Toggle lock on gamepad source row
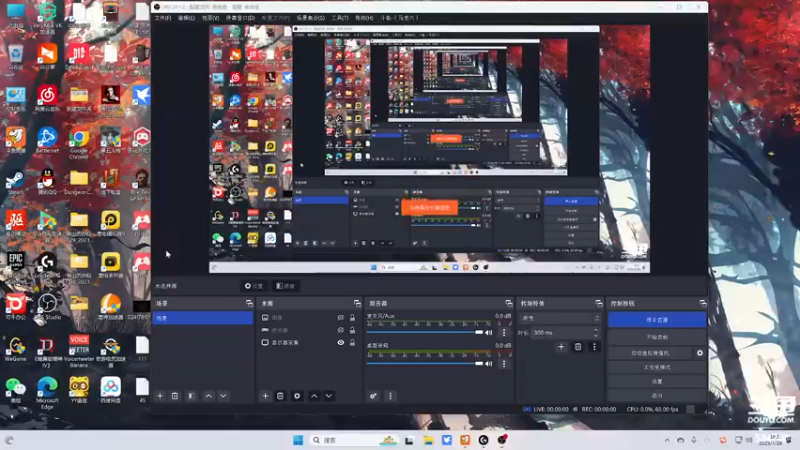The height and width of the screenshot is (450, 800). coord(352,330)
